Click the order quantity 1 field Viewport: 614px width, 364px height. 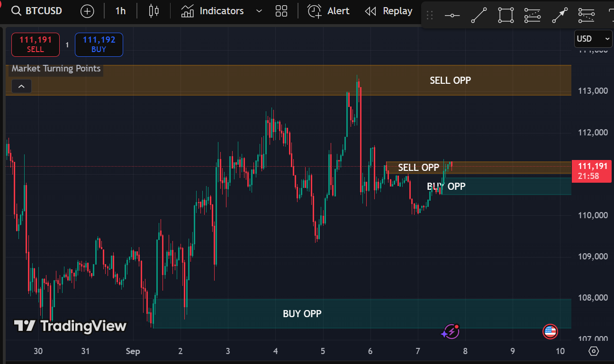tap(67, 45)
